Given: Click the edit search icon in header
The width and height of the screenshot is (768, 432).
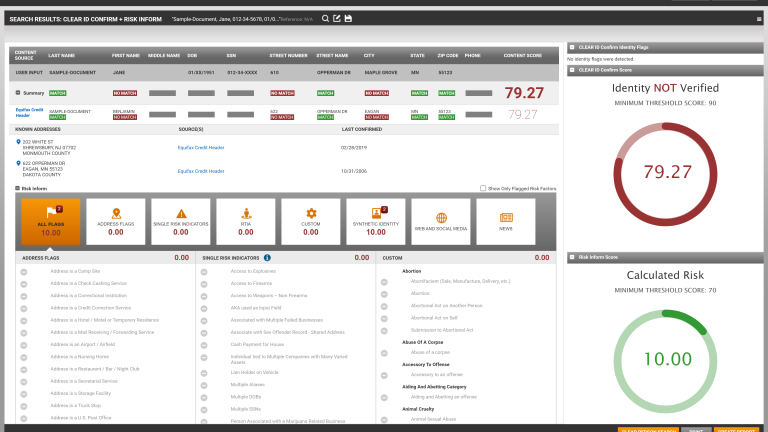Looking at the screenshot, I should [x=337, y=18].
